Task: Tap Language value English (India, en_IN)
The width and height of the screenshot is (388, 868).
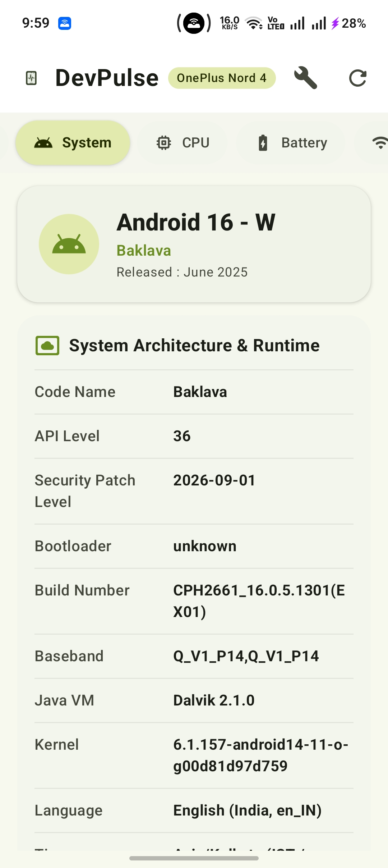Action: tap(247, 810)
